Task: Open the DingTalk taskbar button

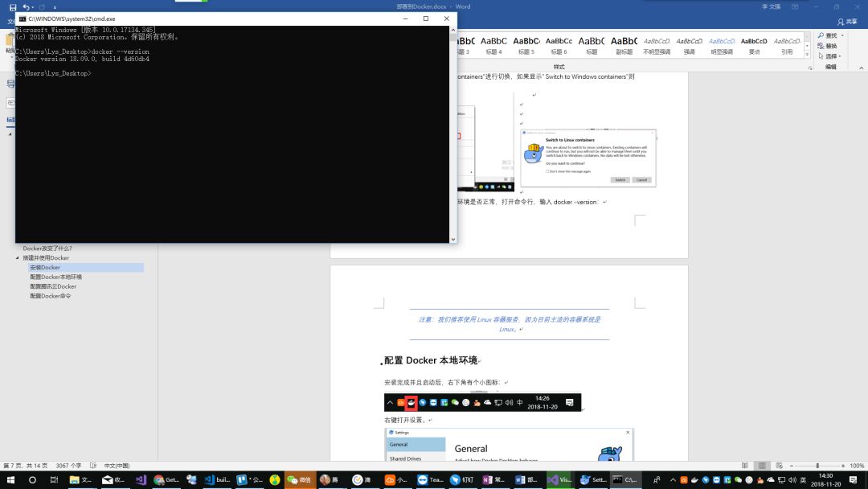Action: click(464, 479)
